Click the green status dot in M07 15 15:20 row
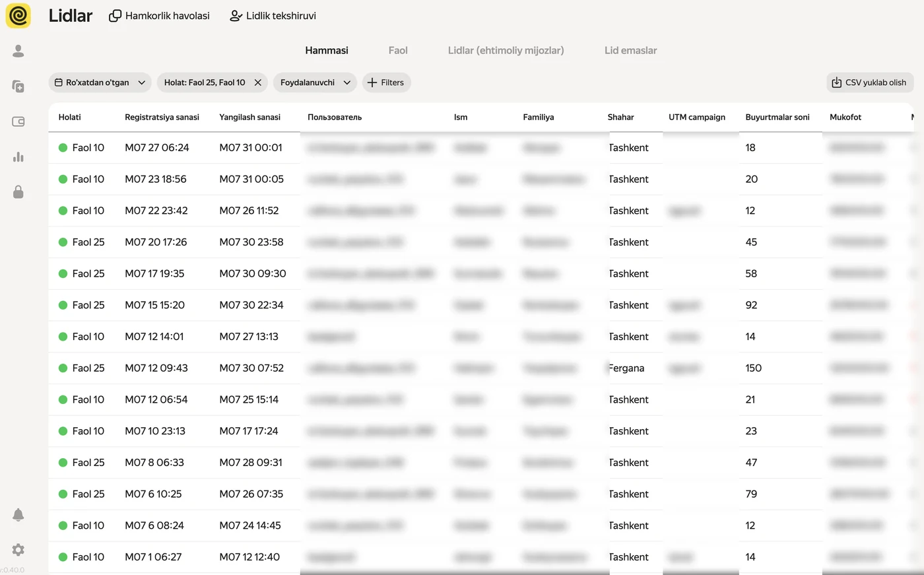Image resolution: width=924 pixels, height=575 pixels. (63, 305)
